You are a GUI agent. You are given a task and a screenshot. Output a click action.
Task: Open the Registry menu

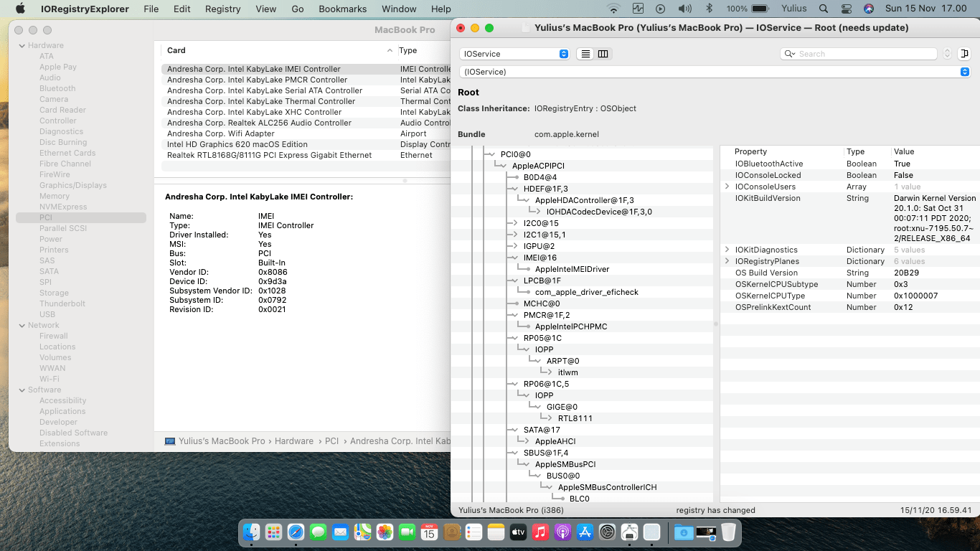[222, 9]
